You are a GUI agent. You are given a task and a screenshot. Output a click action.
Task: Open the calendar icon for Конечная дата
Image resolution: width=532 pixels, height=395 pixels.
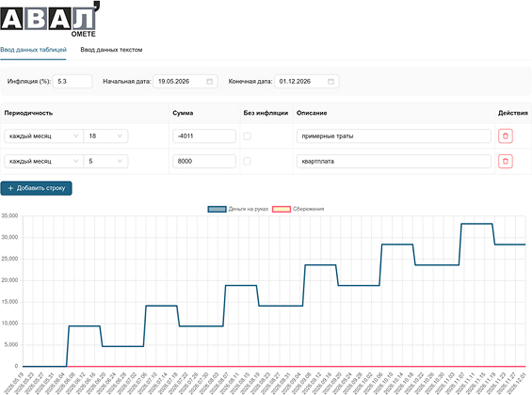click(x=330, y=81)
